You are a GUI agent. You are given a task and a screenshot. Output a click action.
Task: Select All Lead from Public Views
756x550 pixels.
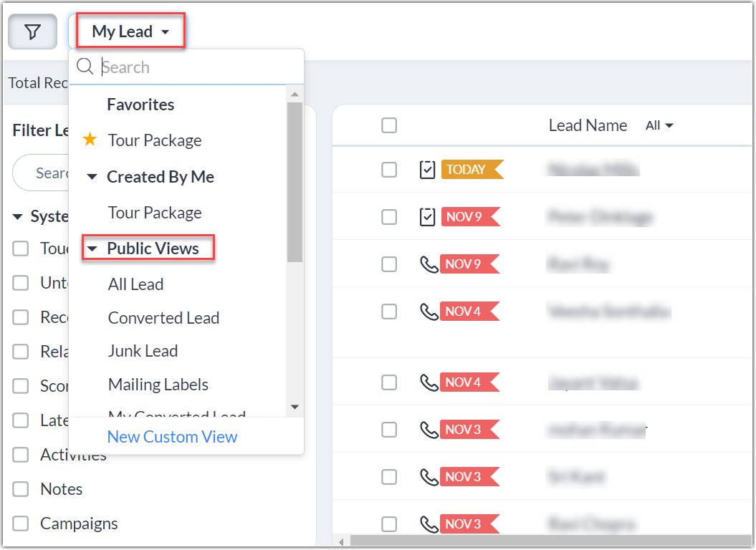coord(135,284)
